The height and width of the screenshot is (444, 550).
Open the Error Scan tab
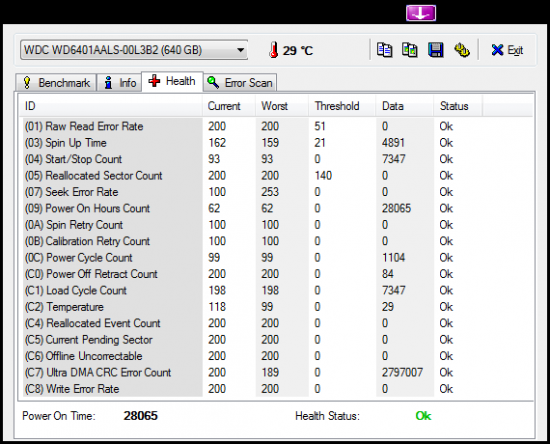pyautogui.click(x=240, y=83)
